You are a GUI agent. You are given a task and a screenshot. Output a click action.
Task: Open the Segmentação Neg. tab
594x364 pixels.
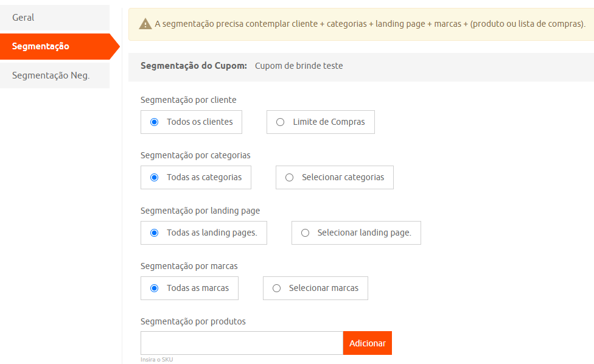tap(55, 75)
